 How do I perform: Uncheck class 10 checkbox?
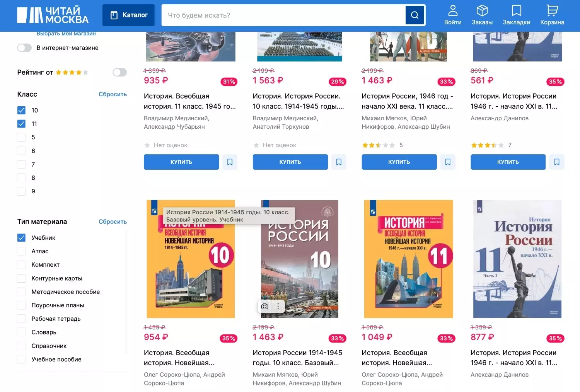(x=21, y=110)
